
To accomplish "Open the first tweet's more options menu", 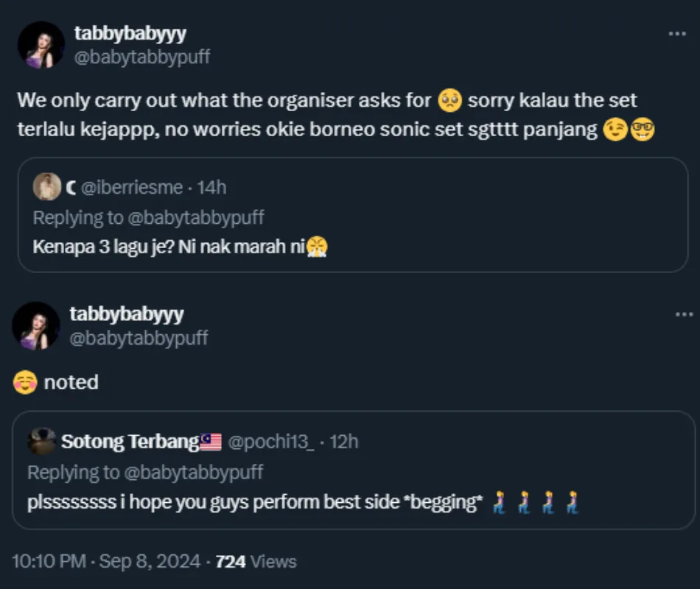I will pyautogui.click(x=676, y=34).
